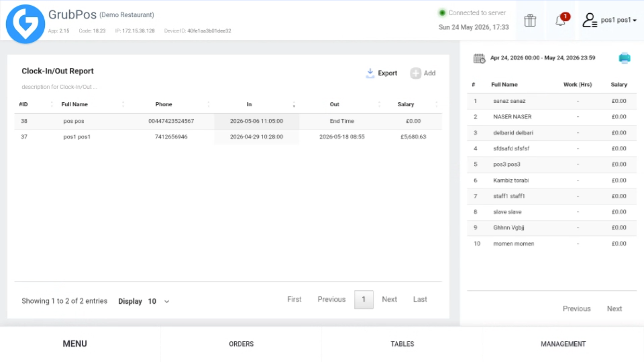
Task: Go to First page
Action: click(x=294, y=299)
